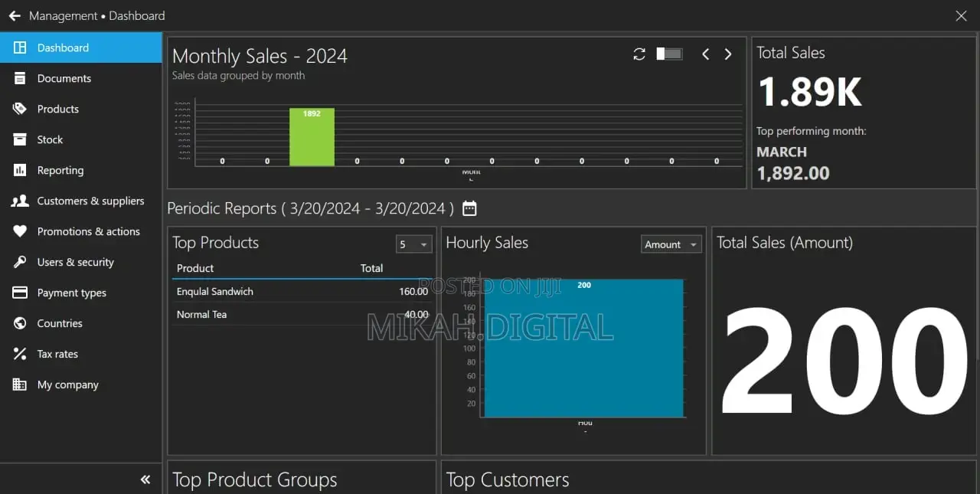Navigate back using the top-left arrow
This screenshot has height=494, width=980.
tap(15, 15)
